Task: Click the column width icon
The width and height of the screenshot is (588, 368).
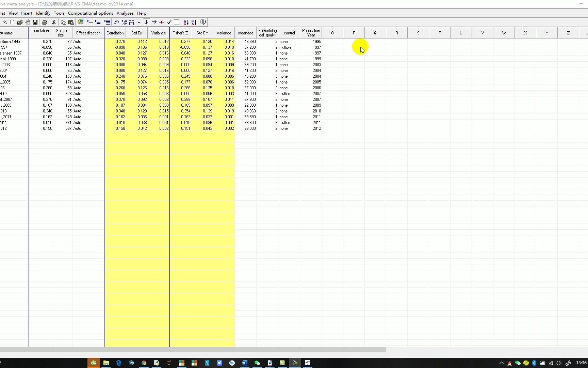Action: tap(132, 22)
